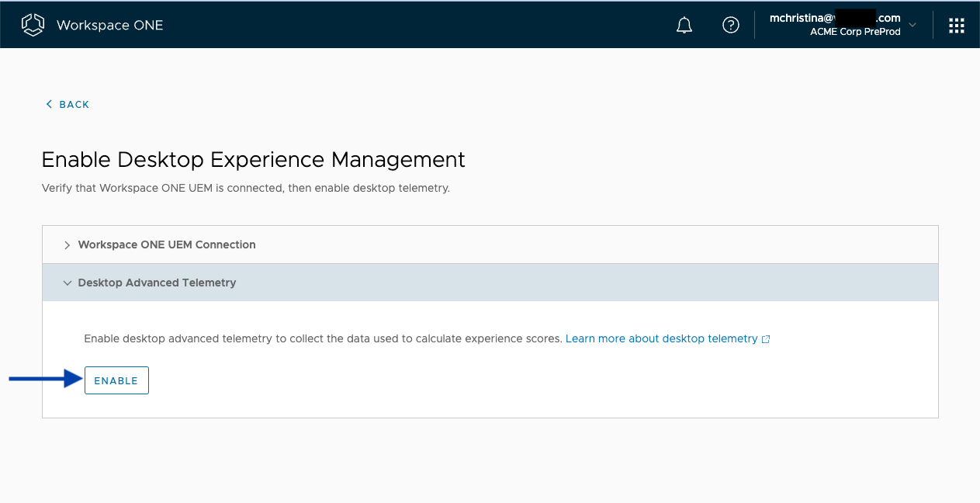
Task: Open the apps grid launcher
Action: coord(956,26)
